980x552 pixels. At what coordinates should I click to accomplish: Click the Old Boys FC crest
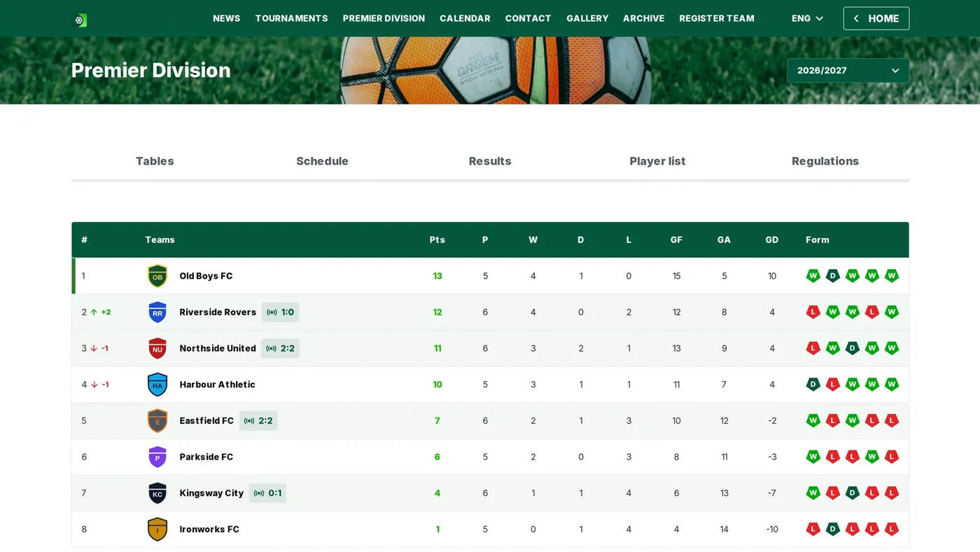click(x=157, y=276)
